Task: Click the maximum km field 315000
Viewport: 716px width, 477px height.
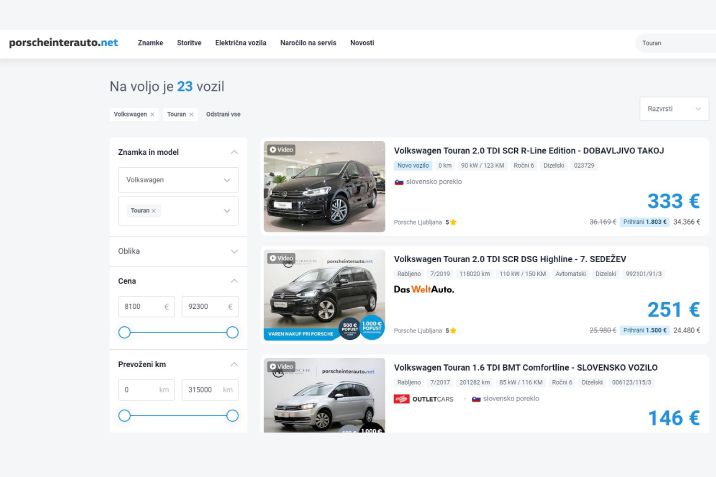Action: [x=210, y=390]
